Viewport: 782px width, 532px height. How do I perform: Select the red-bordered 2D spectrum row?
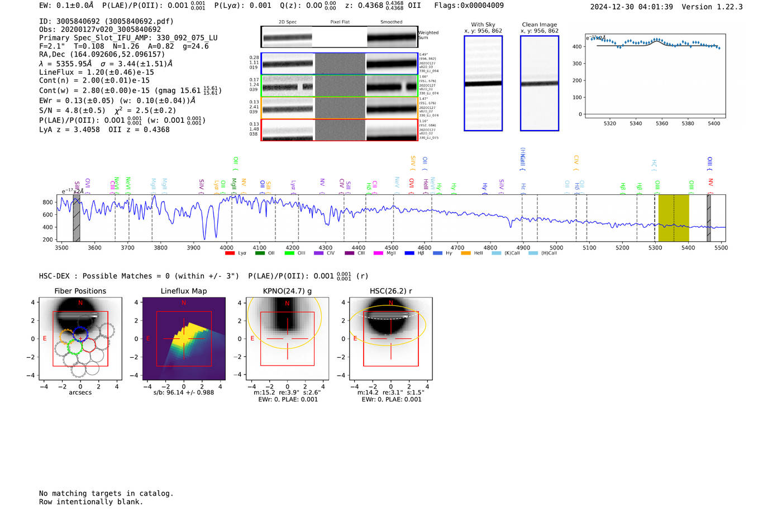(x=340, y=130)
